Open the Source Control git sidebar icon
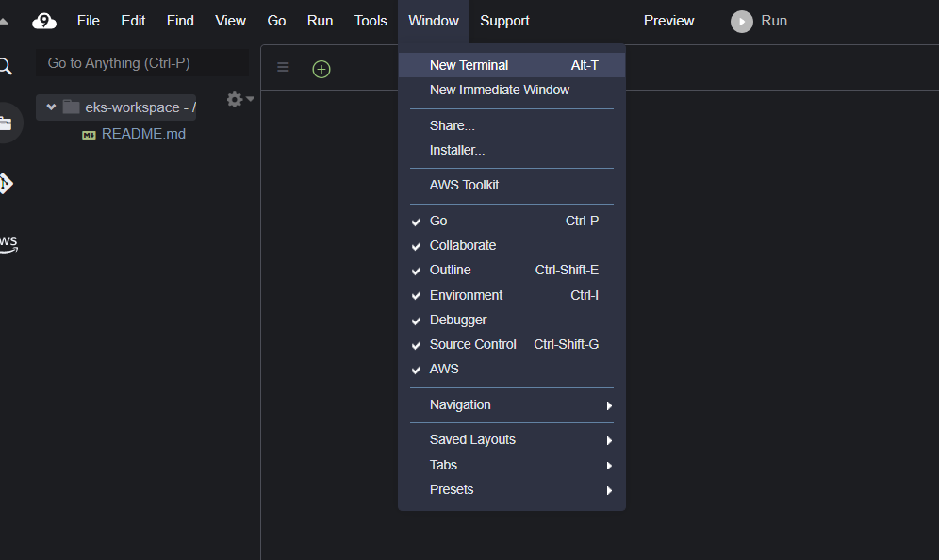The image size is (939, 560). [6, 184]
